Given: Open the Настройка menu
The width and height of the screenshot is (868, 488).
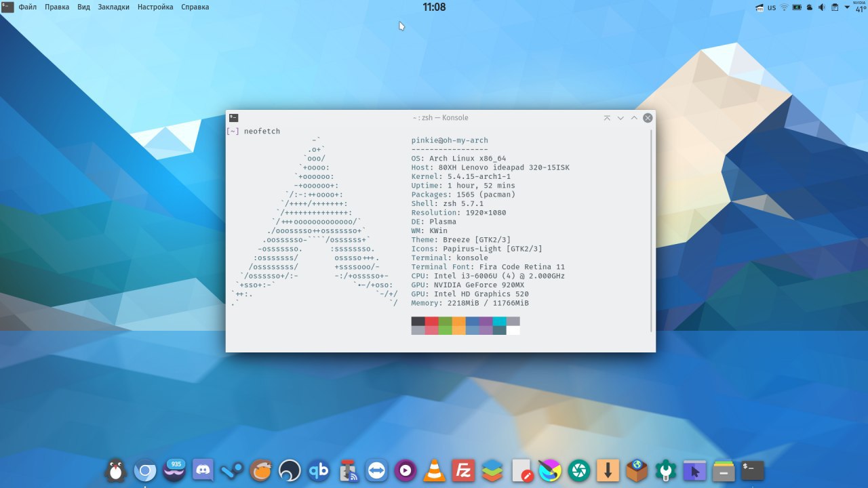Looking at the screenshot, I should 155,7.
